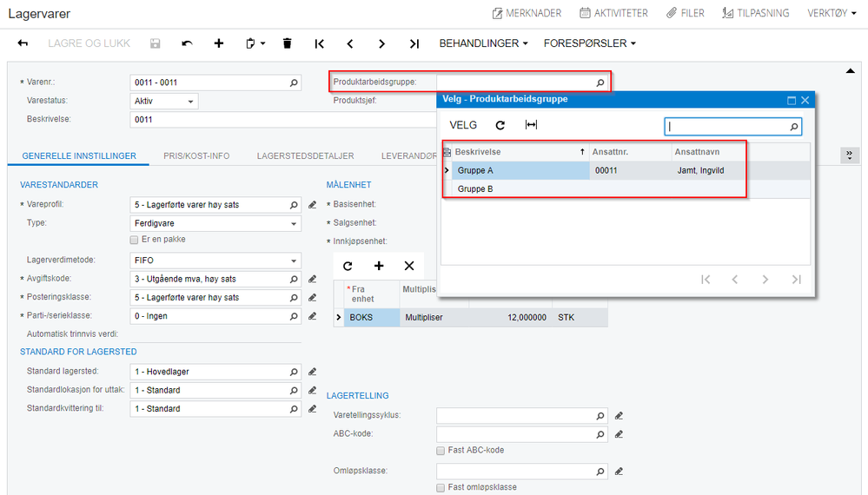Go to the last record with the arrow icon
Image resolution: width=868 pixels, height=495 pixels.
click(x=414, y=43)
